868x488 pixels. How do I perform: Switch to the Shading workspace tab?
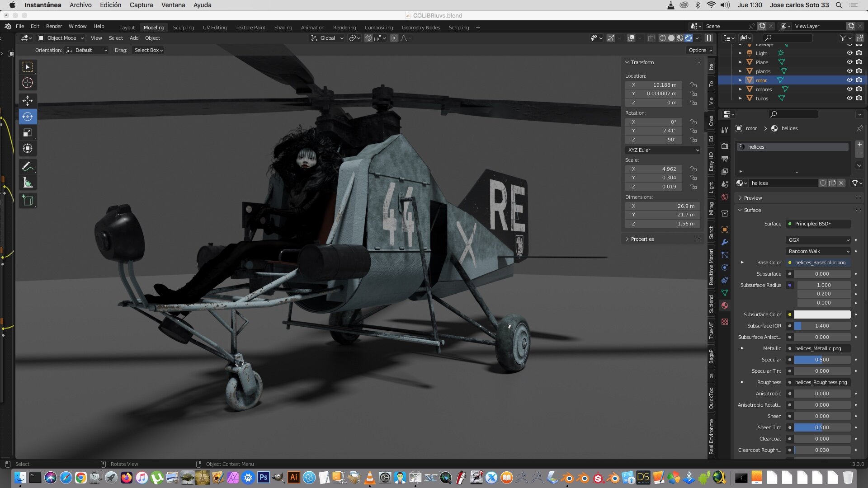[283, 28]
